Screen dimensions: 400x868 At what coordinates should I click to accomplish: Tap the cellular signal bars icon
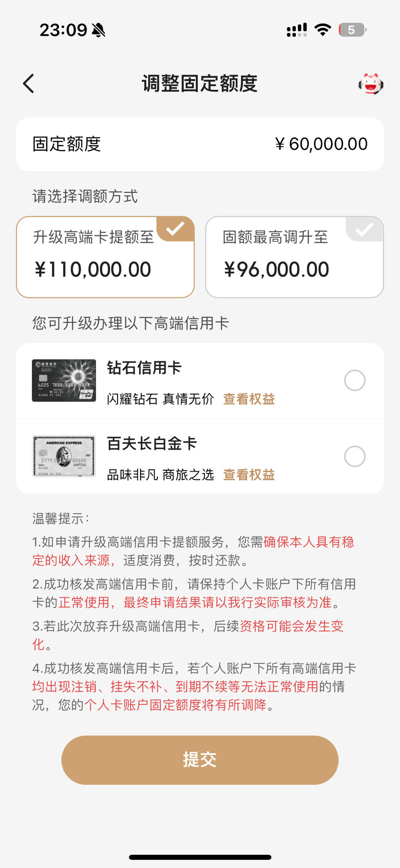(x=297, y=30)
